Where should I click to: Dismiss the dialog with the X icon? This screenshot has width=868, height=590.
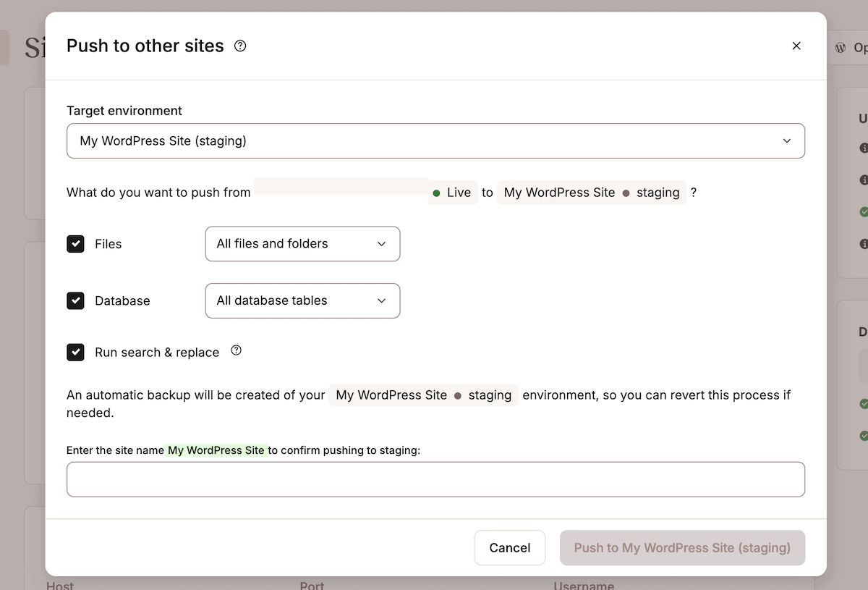pos(796,46)
